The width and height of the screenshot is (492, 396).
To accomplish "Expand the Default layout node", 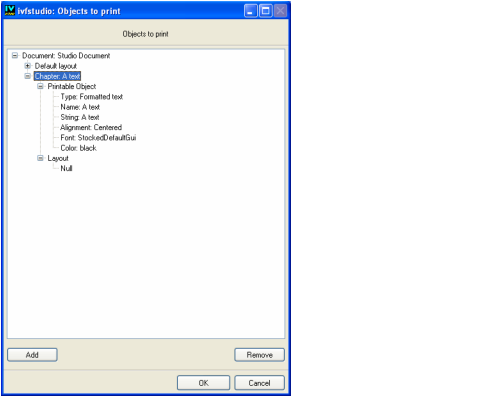I will [x=28, y=66].
